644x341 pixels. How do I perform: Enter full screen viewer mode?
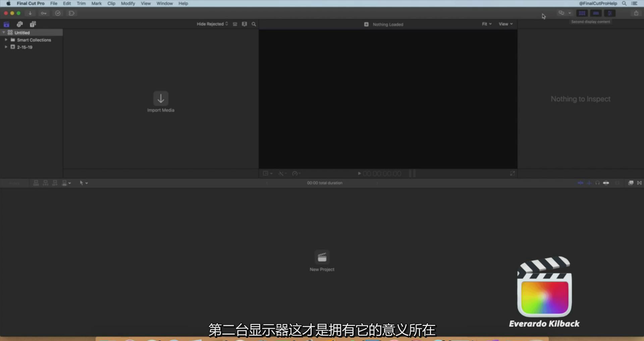pos(512,173)
